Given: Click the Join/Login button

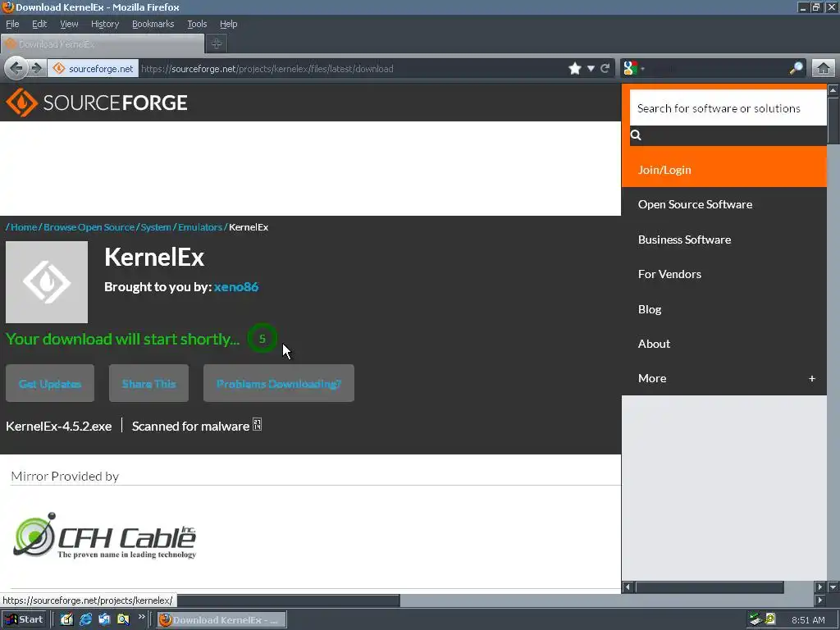Looking at the screenshot, I should coord(724,170).
